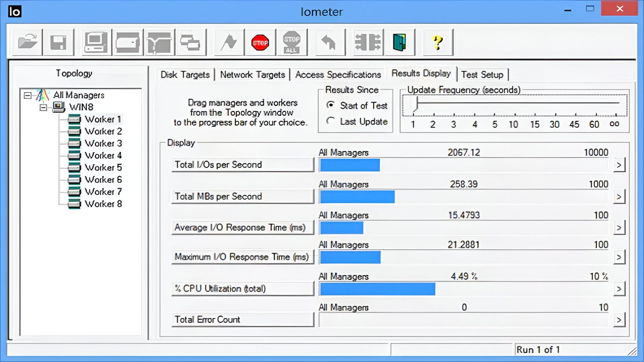Click the Total MBs per Second button
The width and height of the screenshot is (644, 362).
(242, 197)
